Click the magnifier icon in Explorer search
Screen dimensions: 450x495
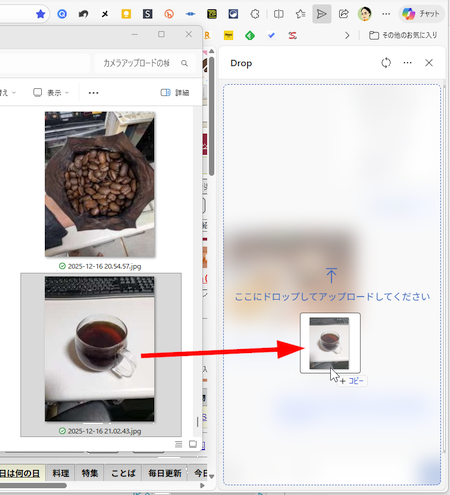click(x=184, y=63)
